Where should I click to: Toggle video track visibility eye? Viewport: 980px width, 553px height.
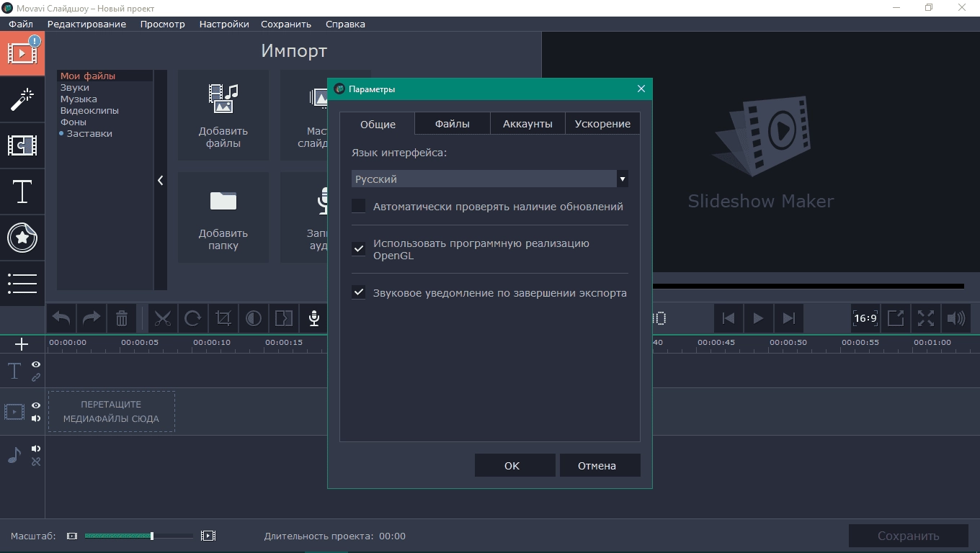click(x=36, y=405)
